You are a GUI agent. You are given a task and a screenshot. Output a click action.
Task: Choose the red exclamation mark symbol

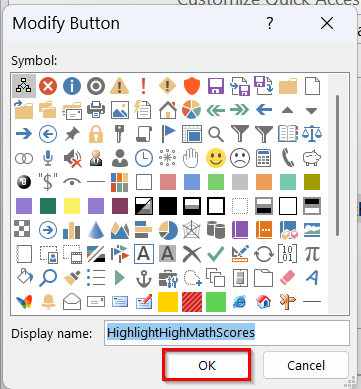tap(144, 86)
